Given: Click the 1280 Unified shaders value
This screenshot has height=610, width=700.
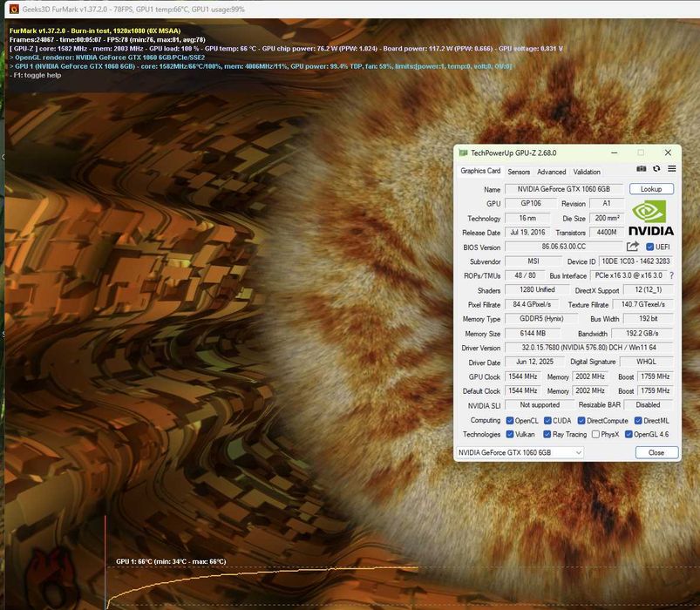Looking at the screenshot, I should tap(537, 289).
